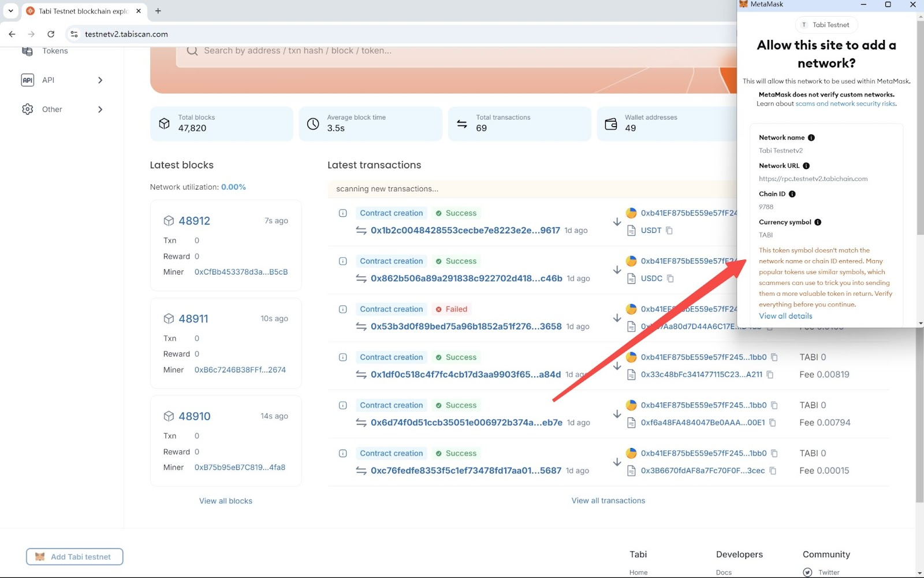The image size is (924, 578).
Task: Close the Tabi Testnet blockchain explorer tab
Action: pyautogui.click(x=139, y=11)
